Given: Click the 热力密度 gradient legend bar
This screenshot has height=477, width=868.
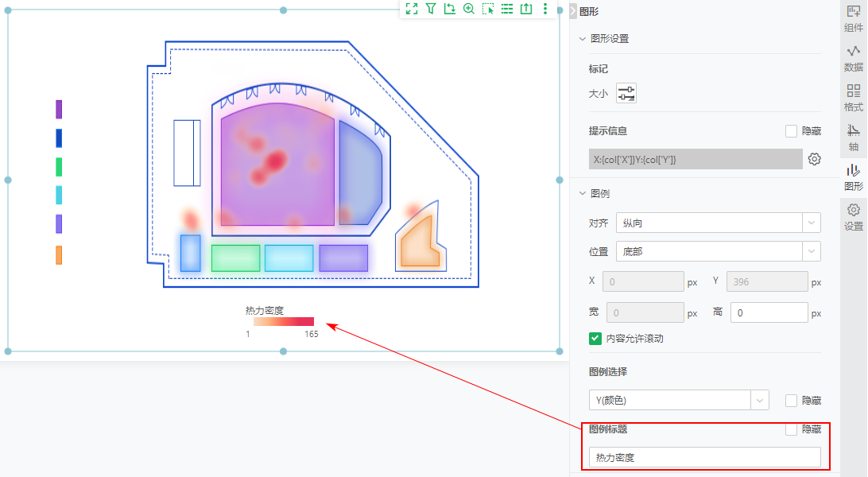Looking at the screenshot, I should pyautogui.click(x=284, y=322).
